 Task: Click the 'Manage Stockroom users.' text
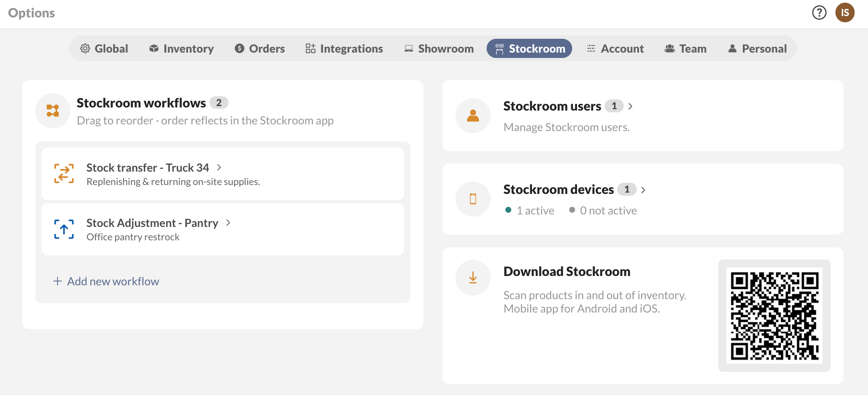(566, 127)
